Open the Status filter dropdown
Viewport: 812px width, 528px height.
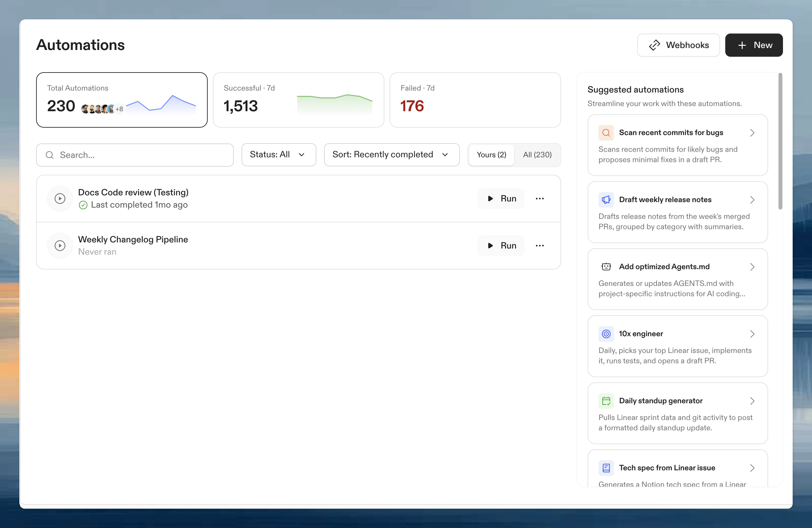point(278,154)
